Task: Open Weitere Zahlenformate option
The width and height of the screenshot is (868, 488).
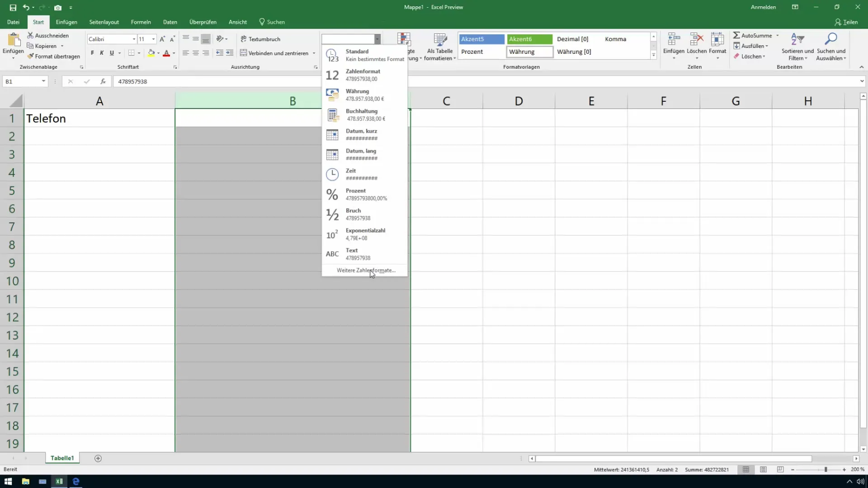Action: coord(365,270)
